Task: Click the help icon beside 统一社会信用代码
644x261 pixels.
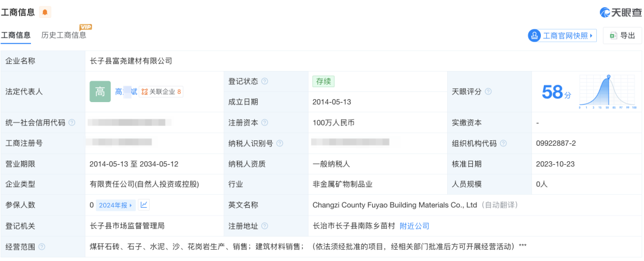Action: click(x=72, y=122)
